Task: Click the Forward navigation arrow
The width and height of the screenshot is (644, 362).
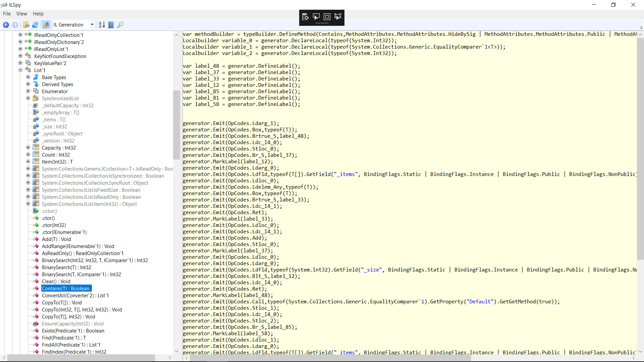Action: coord(15,25)
